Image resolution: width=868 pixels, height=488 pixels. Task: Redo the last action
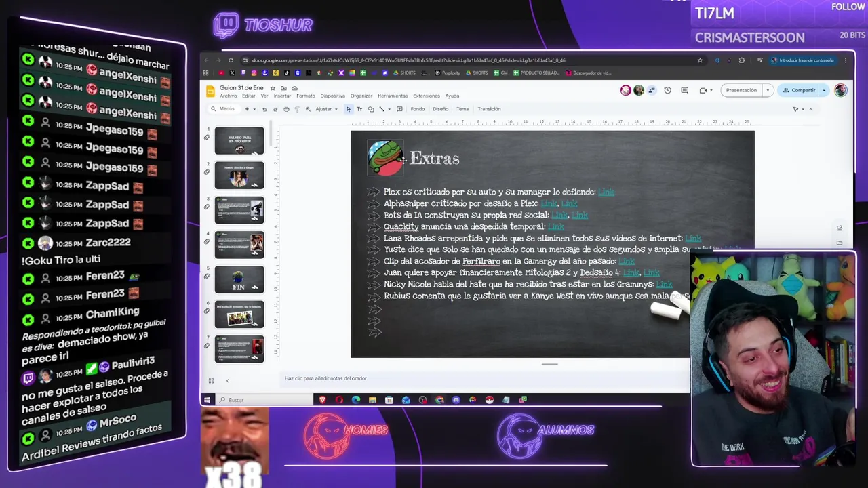[275, 109]
